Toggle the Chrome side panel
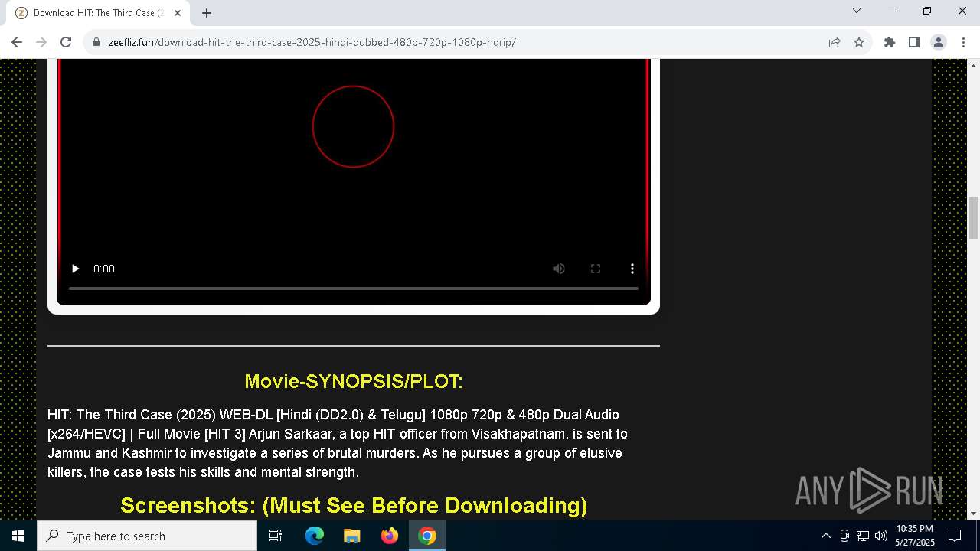This screenshot has width=980, height=551. point(914,42)
